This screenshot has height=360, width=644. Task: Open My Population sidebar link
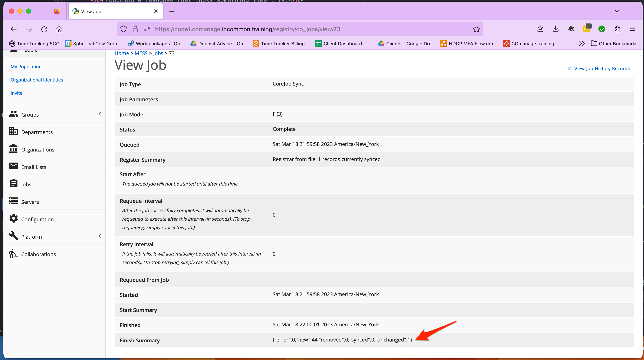(x=26, y=66)
